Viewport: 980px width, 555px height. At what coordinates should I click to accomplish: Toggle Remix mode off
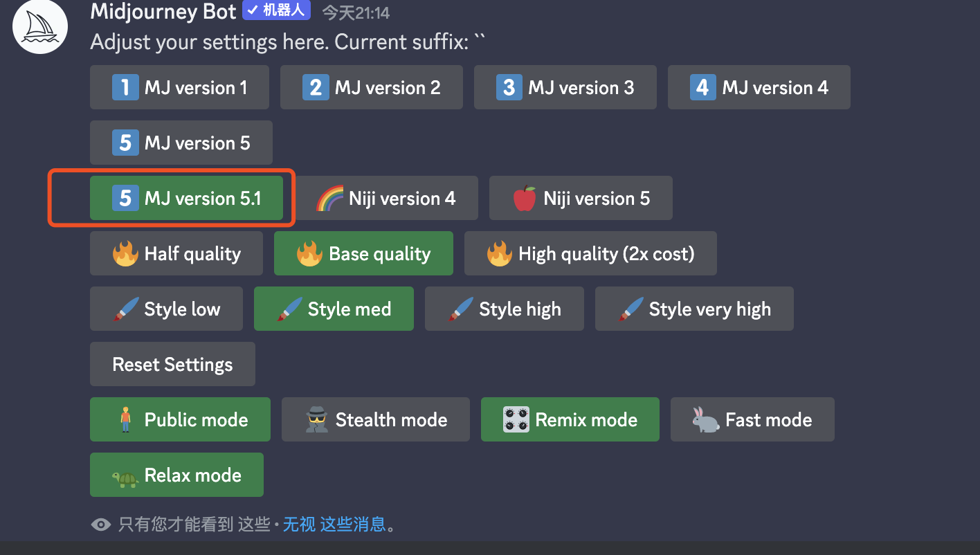pyautogui.click(x=570, y=419)
